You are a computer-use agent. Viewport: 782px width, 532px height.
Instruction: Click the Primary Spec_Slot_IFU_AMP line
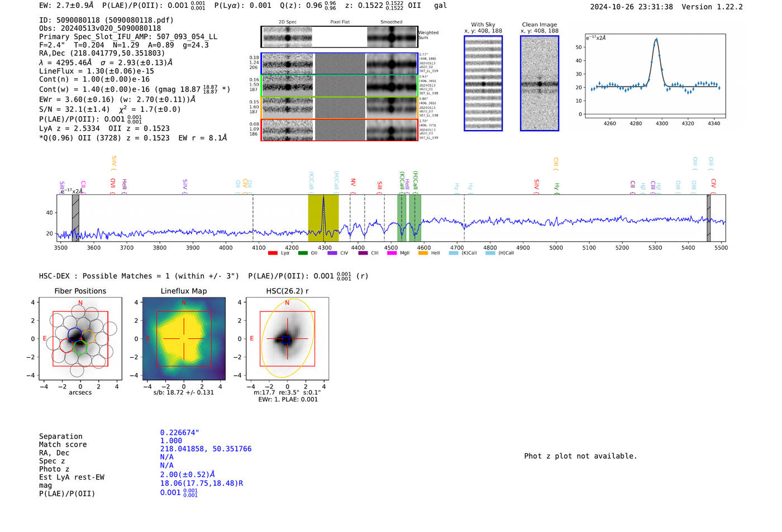(x=128, y=37)
